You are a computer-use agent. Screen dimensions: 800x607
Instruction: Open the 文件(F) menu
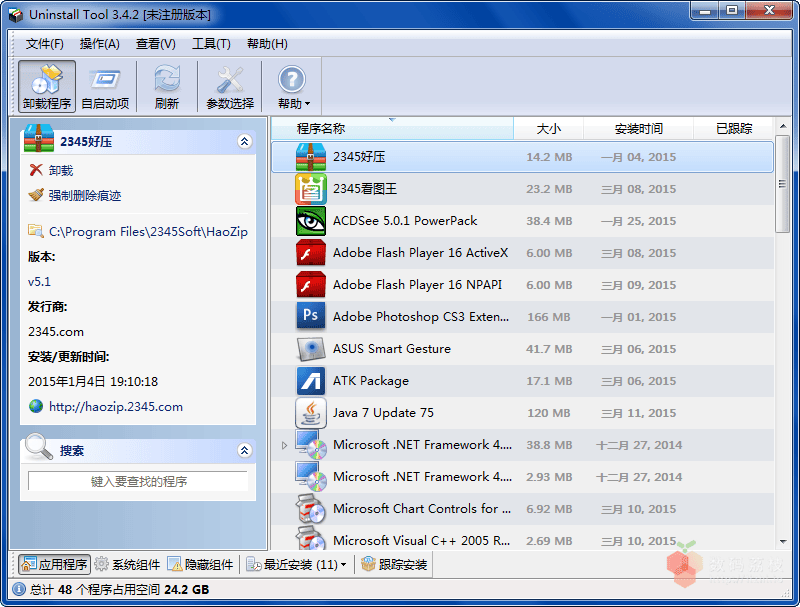pyautogui.click(x=45, y=44)
